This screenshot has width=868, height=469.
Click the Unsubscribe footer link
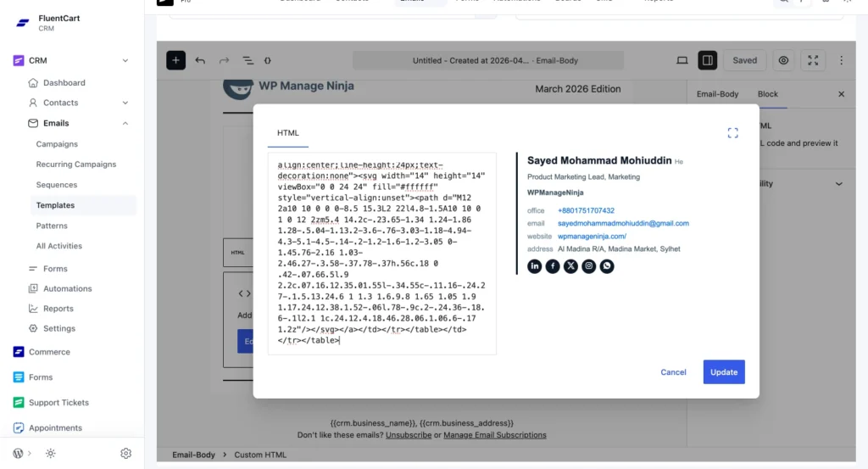coord(408,435)
